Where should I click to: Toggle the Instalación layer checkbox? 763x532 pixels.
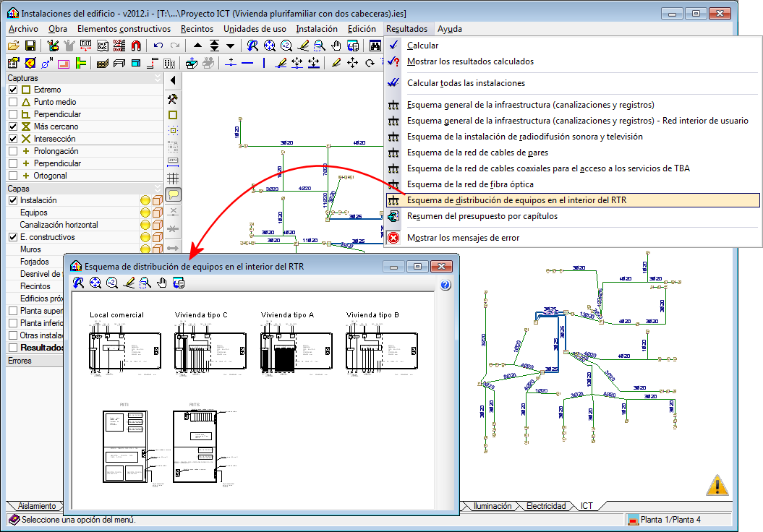pos(13,200)
